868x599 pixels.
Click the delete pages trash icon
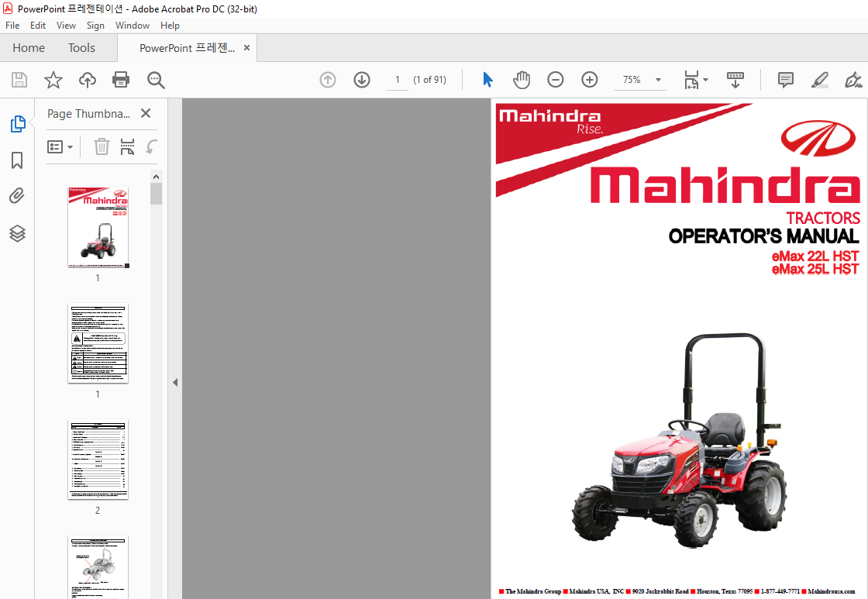pos(102,146)
